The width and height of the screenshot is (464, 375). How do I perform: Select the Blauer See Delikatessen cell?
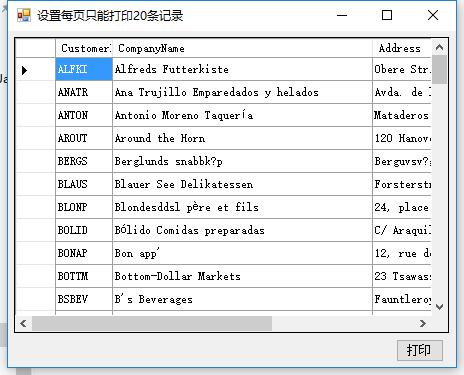coord(242,184)
